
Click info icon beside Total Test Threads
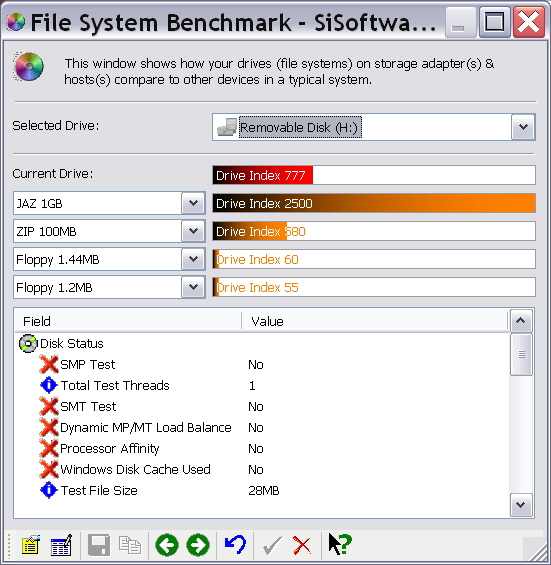pyautogui.click(x=49, y=385)
